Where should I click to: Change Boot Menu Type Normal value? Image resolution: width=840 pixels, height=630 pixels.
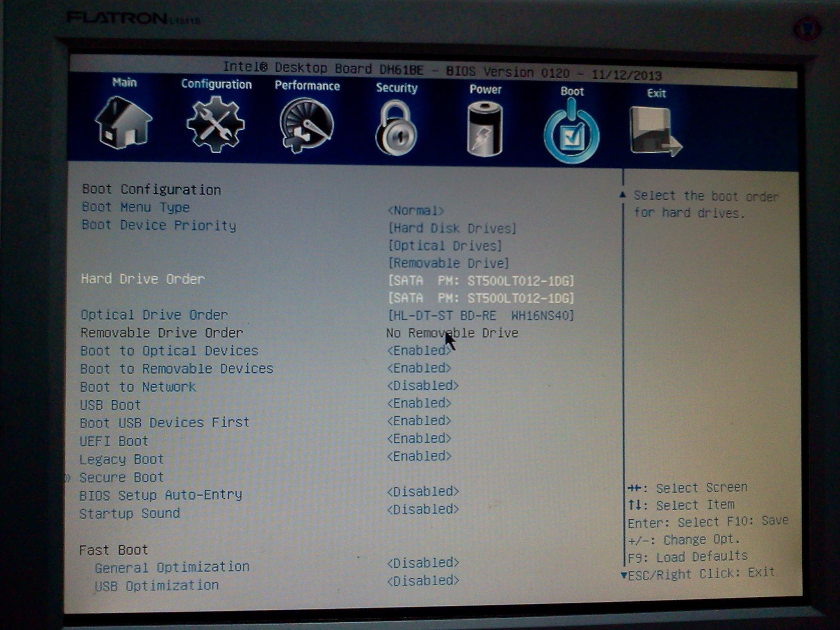416,211
